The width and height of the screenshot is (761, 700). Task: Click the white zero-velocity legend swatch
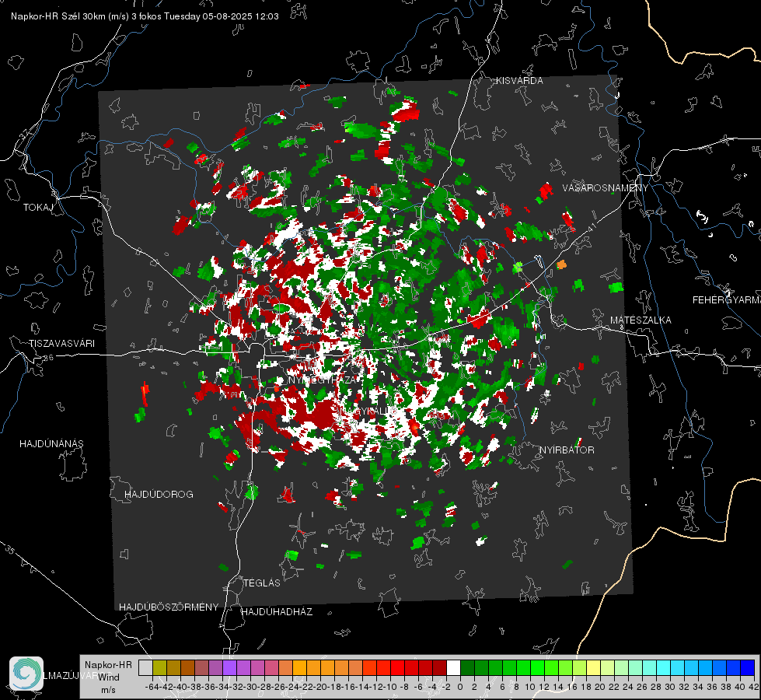click(x=453, y=667)
